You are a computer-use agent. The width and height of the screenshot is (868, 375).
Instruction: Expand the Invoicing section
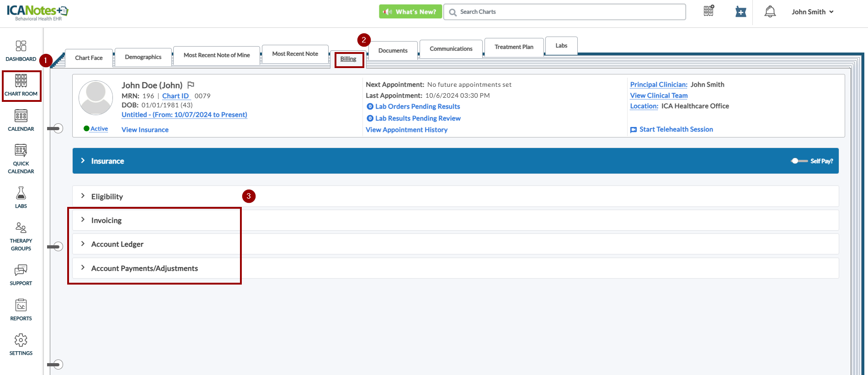106,220
